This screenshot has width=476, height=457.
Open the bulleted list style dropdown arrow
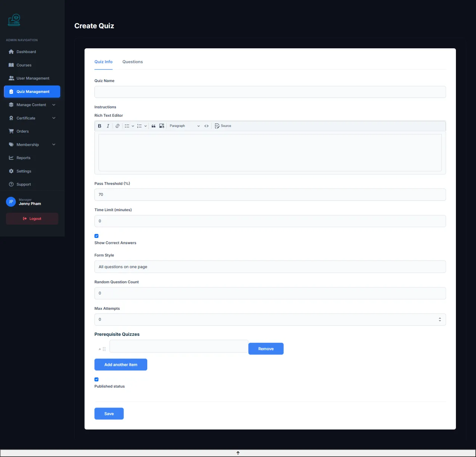click(133, 126)
